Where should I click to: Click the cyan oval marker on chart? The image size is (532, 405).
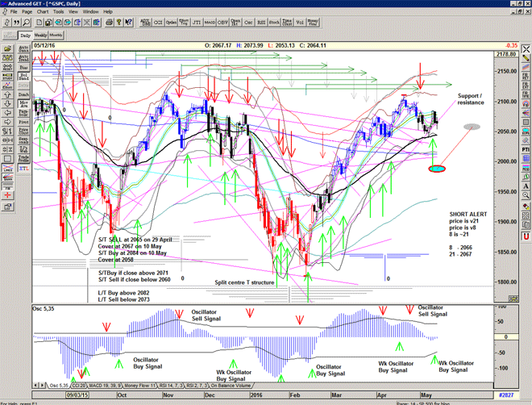tap(437, 169)
